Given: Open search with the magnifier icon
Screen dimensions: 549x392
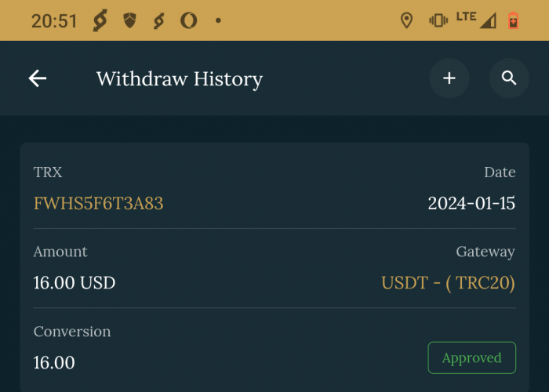Looking at the screenshot, I should pos(509,78).
